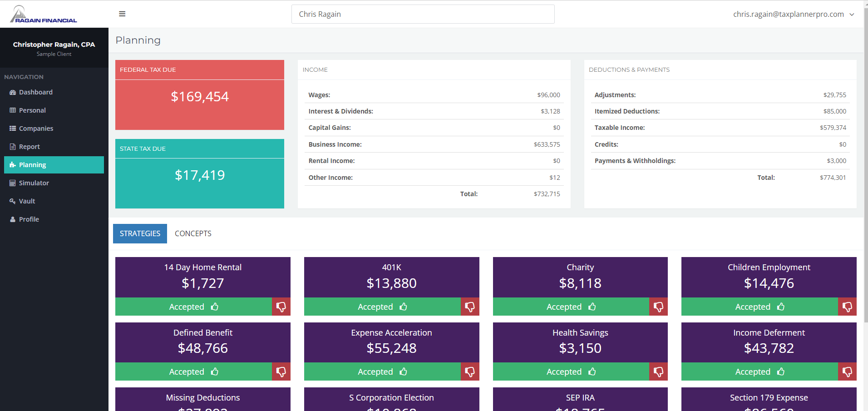The width and height of the screenshot is (868, 411).
Task: Reject the Charity strategy with thumbs-down
Action: 658,307
